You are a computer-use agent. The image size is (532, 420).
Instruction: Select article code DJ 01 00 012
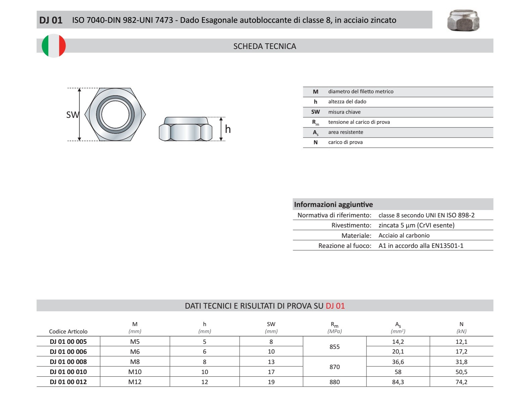coord(68,382)
